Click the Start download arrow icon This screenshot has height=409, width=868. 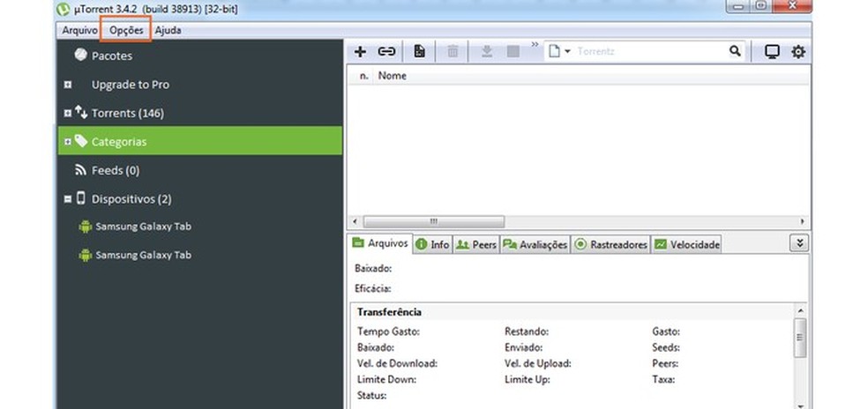coord(487,51)
